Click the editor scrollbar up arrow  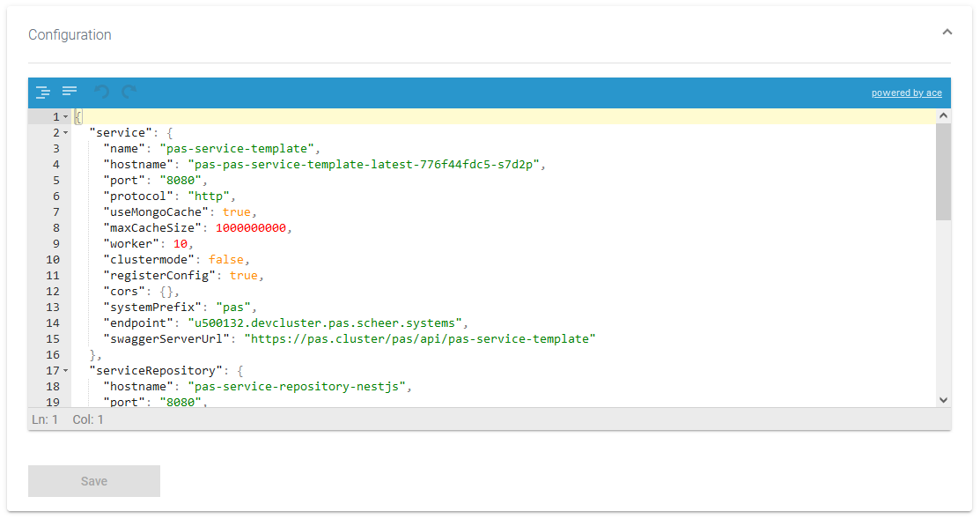(x=943, y=115)
